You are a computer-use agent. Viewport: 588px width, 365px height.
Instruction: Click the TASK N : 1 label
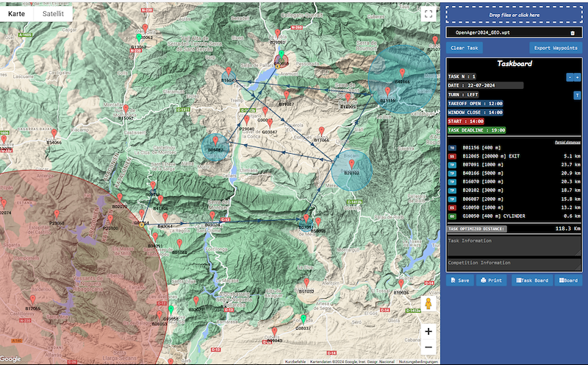tap(462, 77)
